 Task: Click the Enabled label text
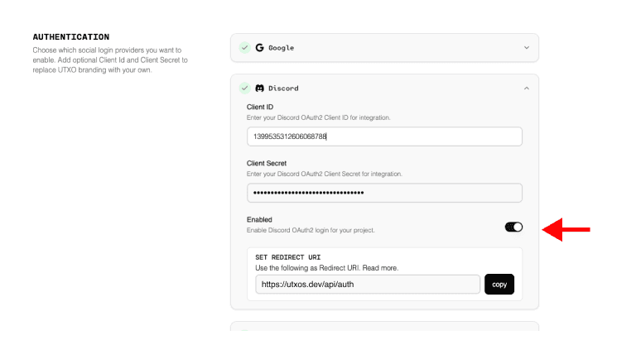click(259, 219)
